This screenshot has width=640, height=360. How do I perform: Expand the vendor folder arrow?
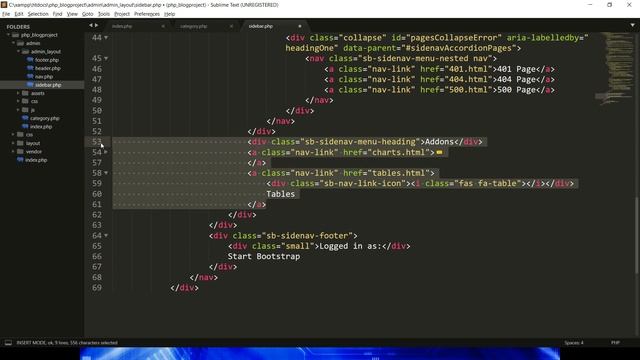click(13, 151)
